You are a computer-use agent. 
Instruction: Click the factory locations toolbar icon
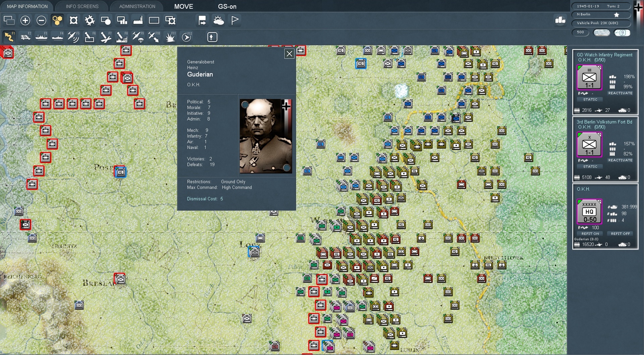[138, 20]
